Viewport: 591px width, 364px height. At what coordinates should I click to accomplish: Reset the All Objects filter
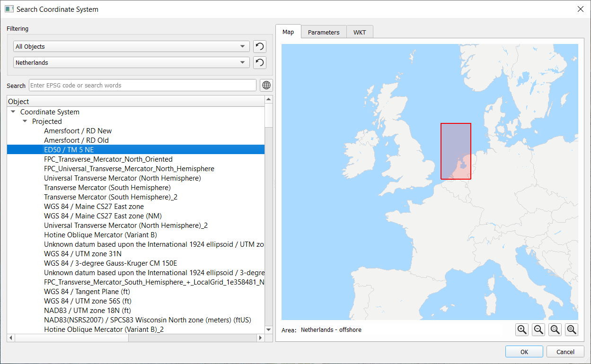(259, 46)
